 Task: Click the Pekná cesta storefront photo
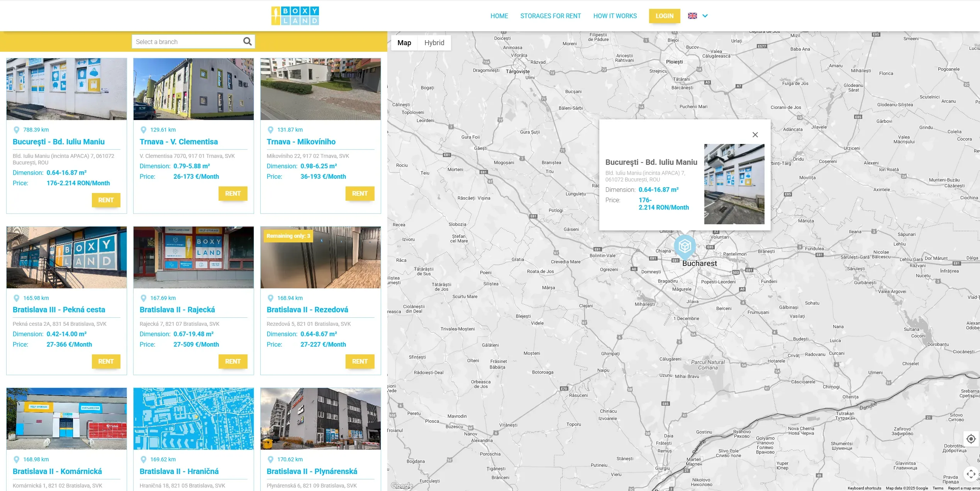point(66,257)
